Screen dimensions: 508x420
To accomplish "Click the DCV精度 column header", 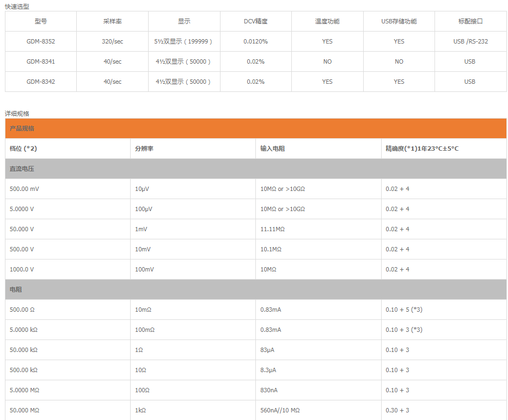I will pyautogui.click(x=255, y=21).
